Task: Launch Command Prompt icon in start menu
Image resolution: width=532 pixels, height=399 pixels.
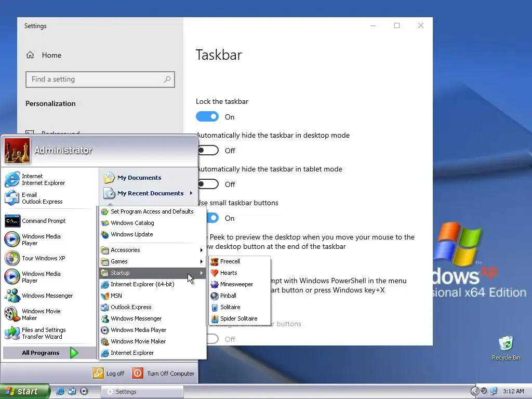Action: [12, 221]
